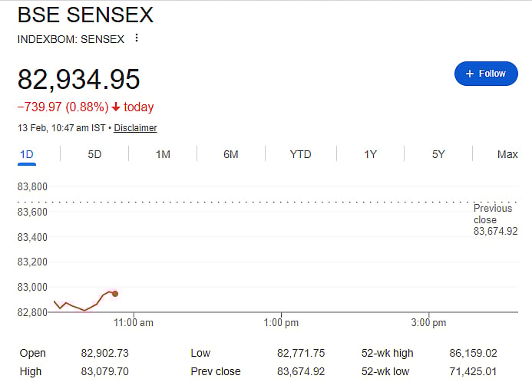The image size is (532, 392).
Task: Click the current price dot on chart
Action: point(115,294)
